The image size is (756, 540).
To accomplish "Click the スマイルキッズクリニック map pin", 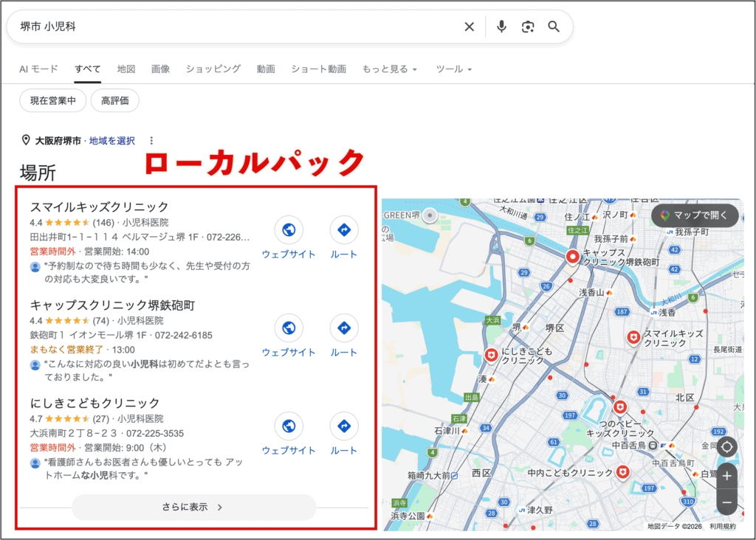I will [633, 338].
